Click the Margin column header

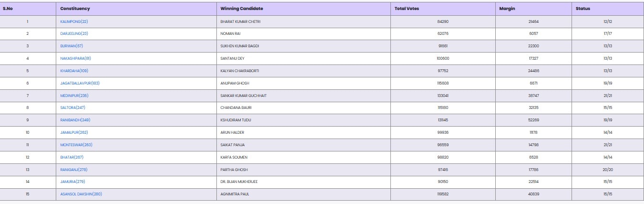point(507,9)
